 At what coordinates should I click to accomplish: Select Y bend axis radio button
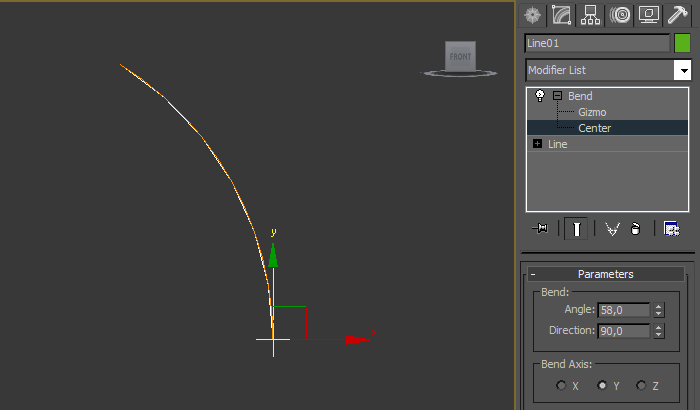coord(602,385)
